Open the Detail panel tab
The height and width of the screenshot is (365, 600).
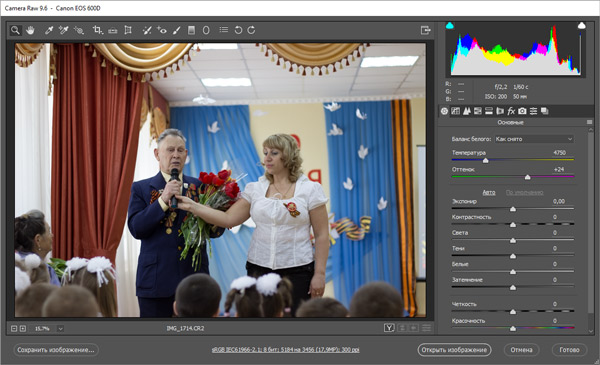click(466, 111)
